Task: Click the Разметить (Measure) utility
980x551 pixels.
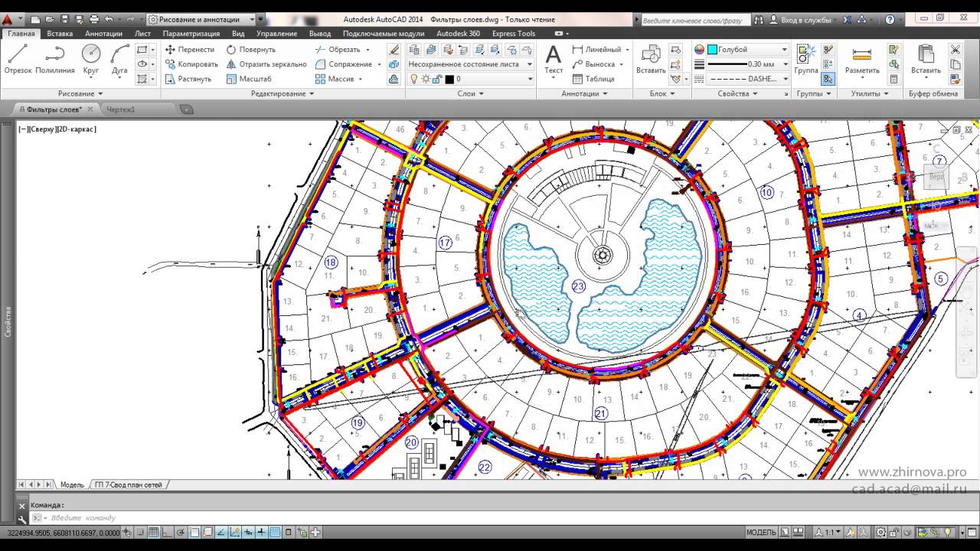Action: coord(862,60)
